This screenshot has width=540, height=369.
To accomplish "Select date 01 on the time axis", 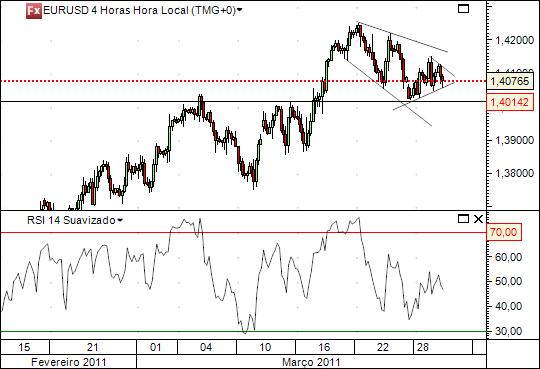I will (156, 347).
